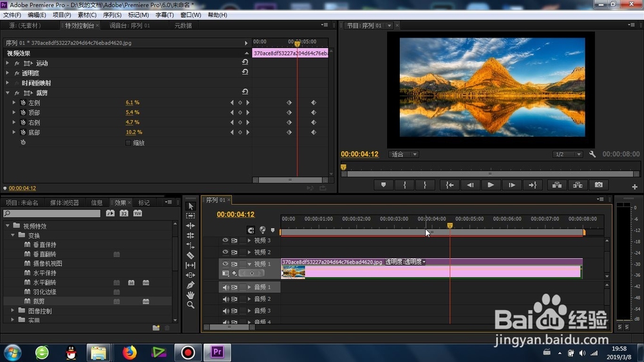Click the timeline playhead marker
The height and width of the screenshot is (362, 644).
pyautogui.click(x=450, y=225)
